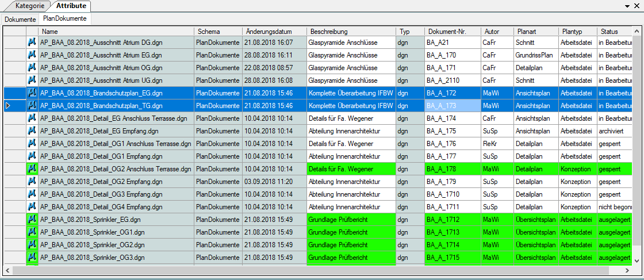This screenshot has height=280, width=644.
Task: Click green 'Details für Fa. Wegener' cell
Action: 351,169
